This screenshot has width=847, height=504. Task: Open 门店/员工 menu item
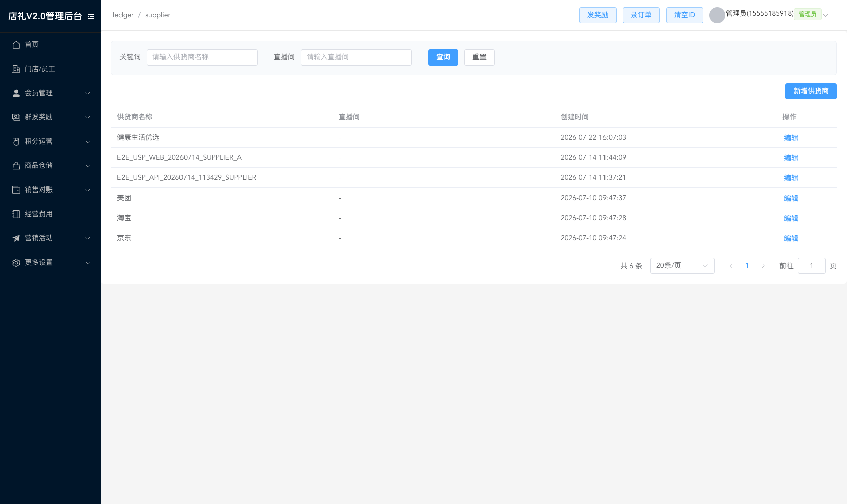click(50, 69)
